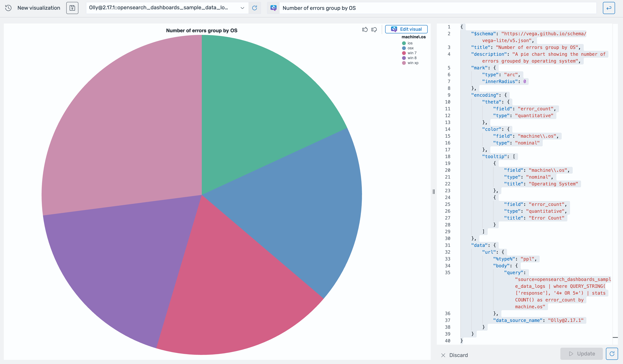Image resolution: width=623 pixels, height=364 pixels.
Task: Click the save/document icon near title
Action: [x=72, y=8]
